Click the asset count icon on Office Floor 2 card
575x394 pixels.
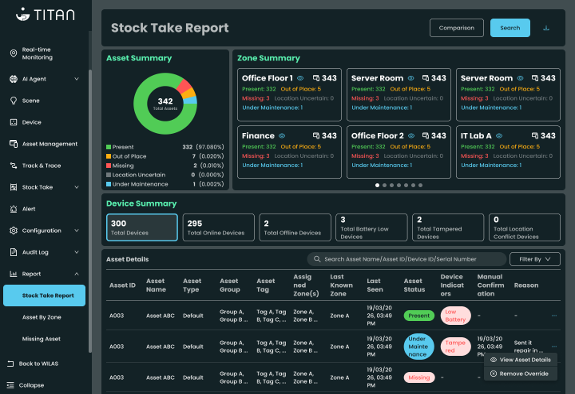425,135
